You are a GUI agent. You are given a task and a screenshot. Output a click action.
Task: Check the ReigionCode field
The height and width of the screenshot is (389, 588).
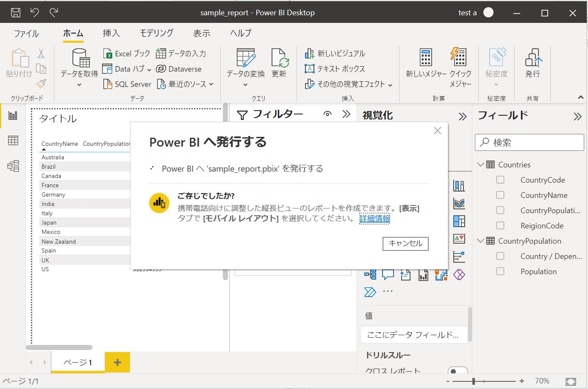click(x=500, y=226)
